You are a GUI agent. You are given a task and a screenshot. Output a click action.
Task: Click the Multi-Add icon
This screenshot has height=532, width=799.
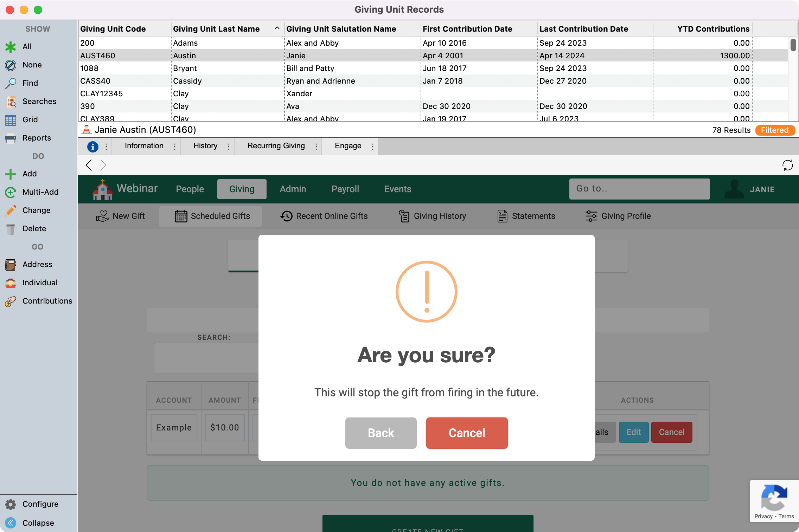click(x=11, y=192)
